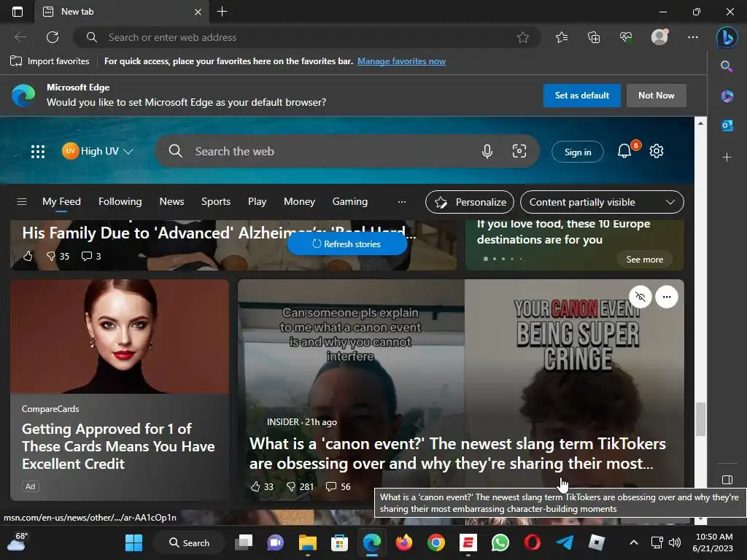Open page settings gear icon
Screen dimensions: 747x560
(657, 151)
